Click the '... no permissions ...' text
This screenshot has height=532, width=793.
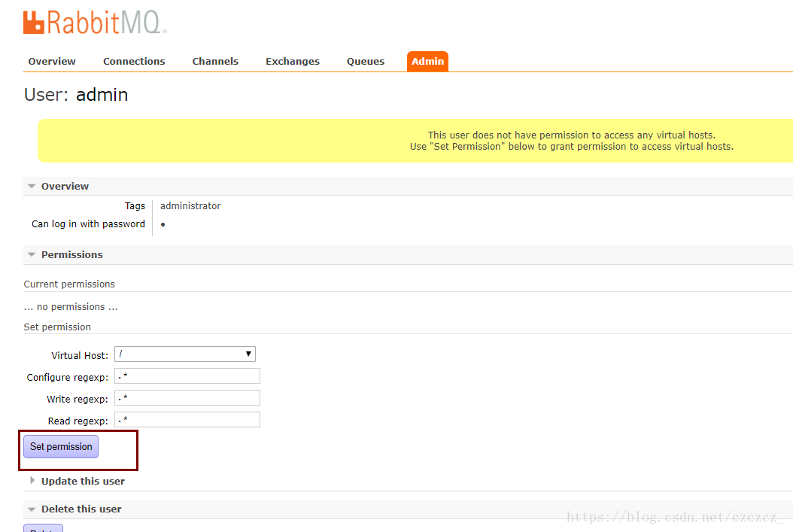click(71, 306)
